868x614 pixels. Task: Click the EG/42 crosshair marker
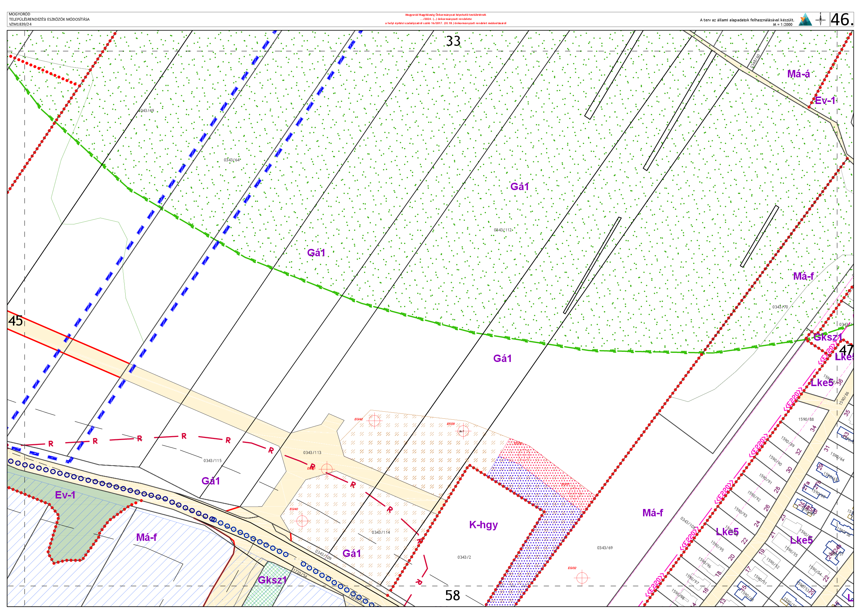[x=374, y=420]
